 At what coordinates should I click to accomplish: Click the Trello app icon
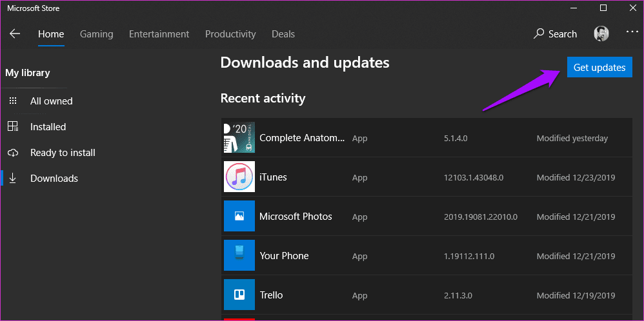pyautogui.click(x=239, y=295)
